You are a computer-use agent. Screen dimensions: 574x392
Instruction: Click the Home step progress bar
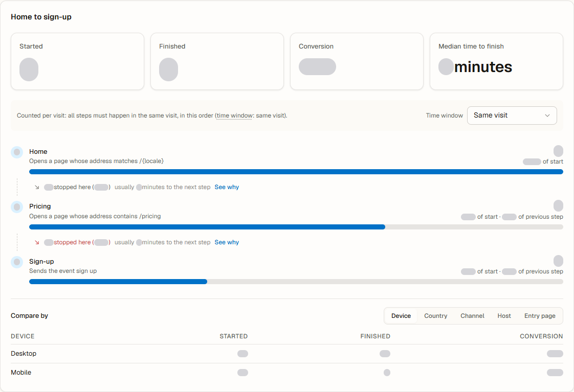[x=296, y=172]
